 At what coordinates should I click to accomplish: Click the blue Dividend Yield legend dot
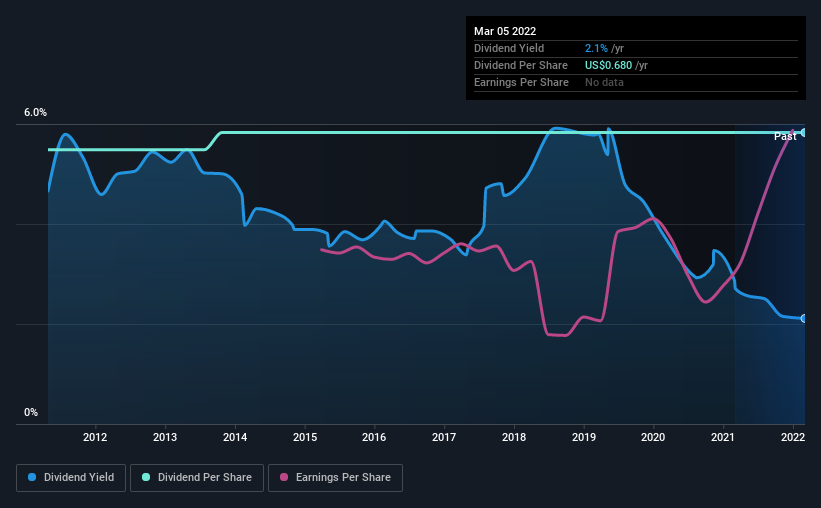click(x=32, y=477)
